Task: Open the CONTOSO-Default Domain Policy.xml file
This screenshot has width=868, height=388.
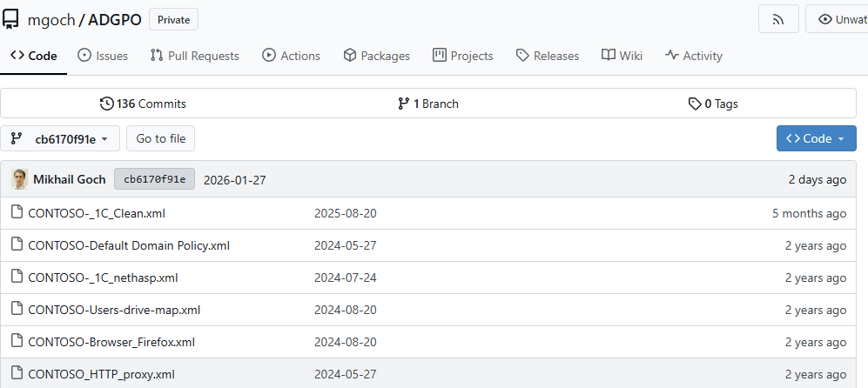Action: (x=129, y=245)
